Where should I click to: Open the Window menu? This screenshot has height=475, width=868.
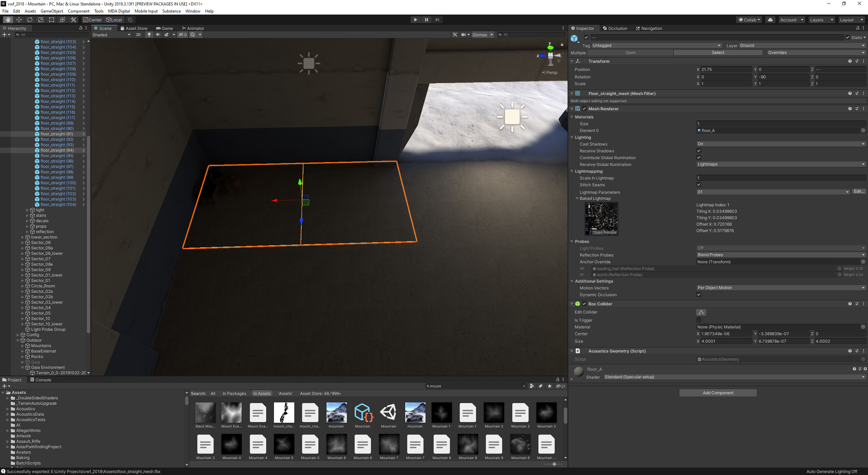point(193,11)
